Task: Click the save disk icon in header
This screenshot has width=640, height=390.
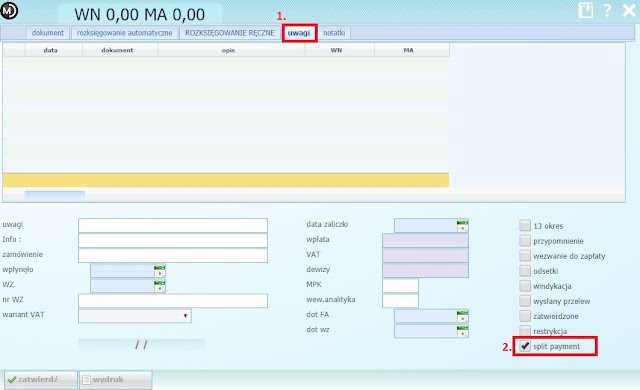Action: pos(586,11)
